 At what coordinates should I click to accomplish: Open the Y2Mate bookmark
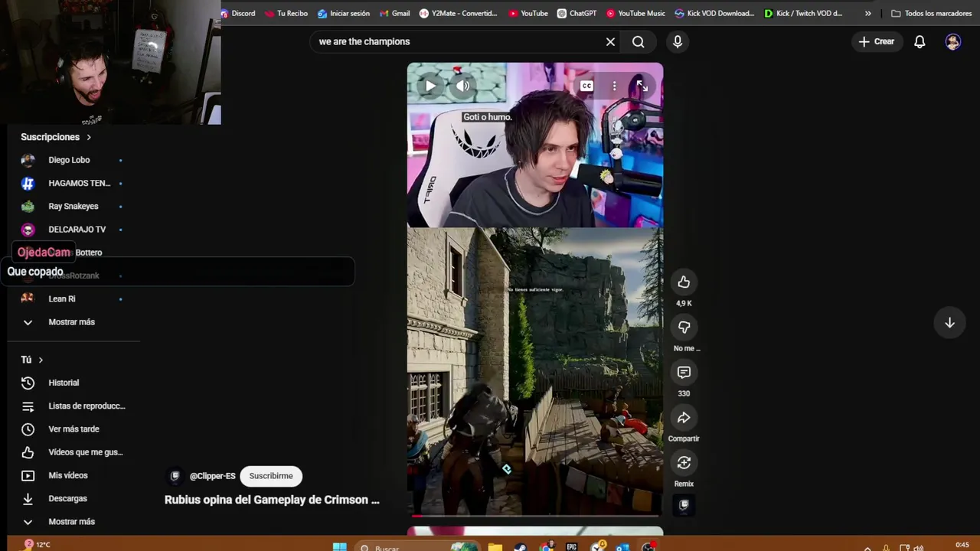pyautogui.click(x=459, y=13)
